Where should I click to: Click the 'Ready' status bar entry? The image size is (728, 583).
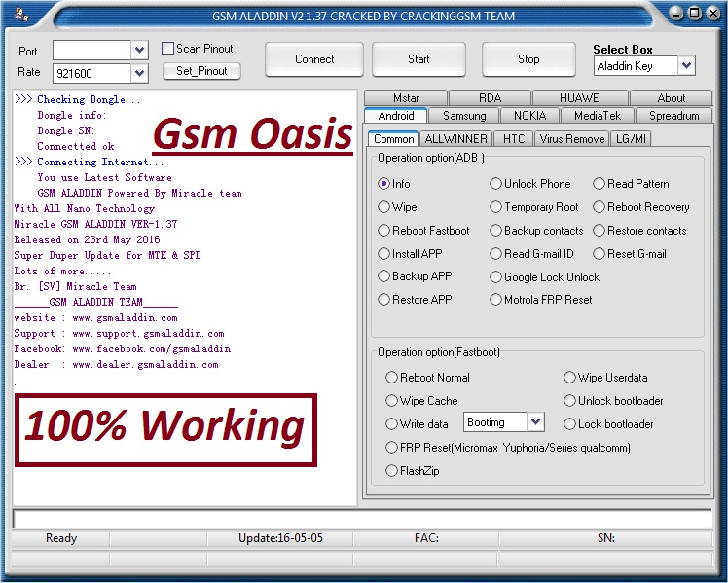(60, 538)
